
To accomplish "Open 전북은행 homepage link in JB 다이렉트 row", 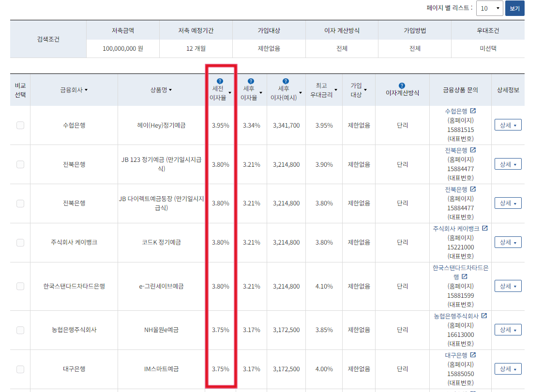I will [x=456, y=189].
